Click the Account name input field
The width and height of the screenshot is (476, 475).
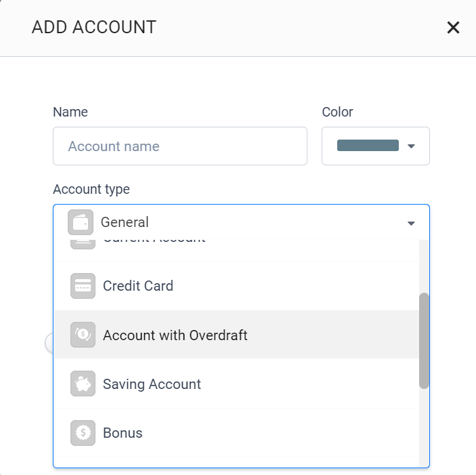pyautogui.click(x=180, y=146)
